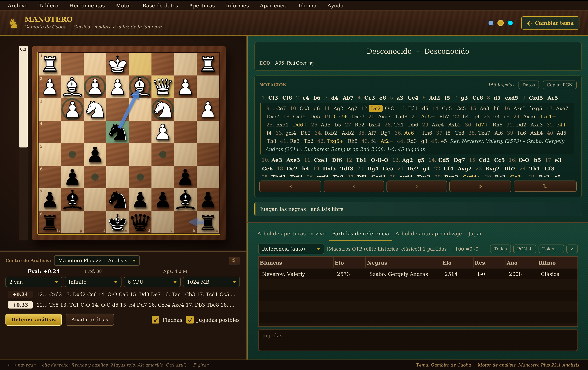This screenshot has height=370, width=588.
Task: Click the Datos button
Action: point(528,85)
